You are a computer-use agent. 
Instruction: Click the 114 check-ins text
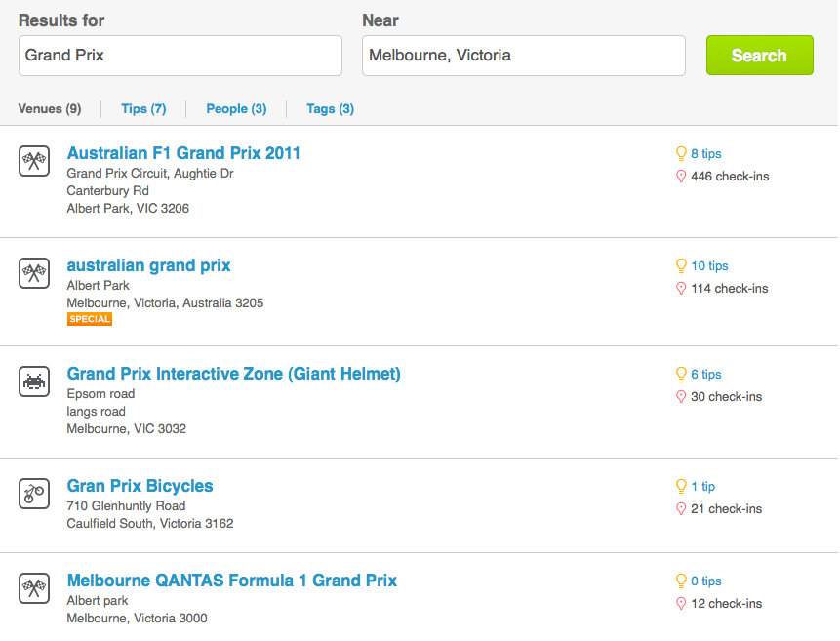(x=729, y=289)
